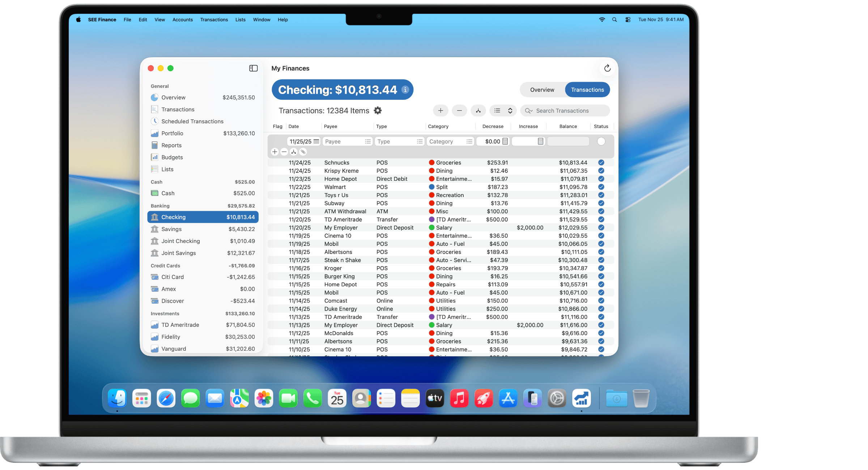The image size is (868, 470).
Task: Open the Payee list dropdown in the entry row
Action: 368,141
